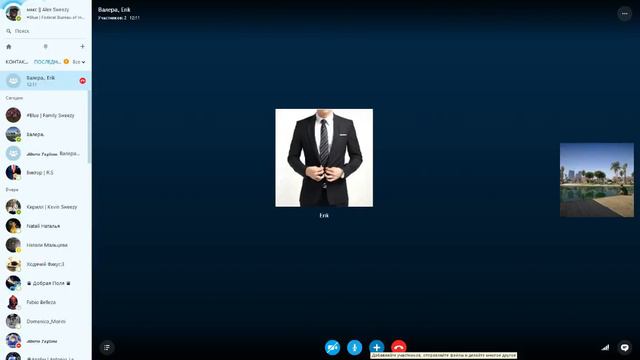Open the dial pad icon
This screenshot has width=640, height=360.
coord(46,47)
